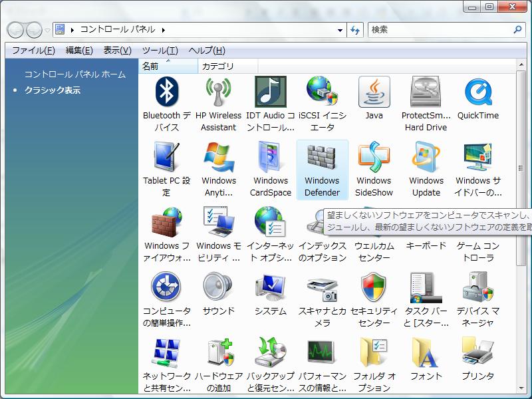
Task: Sort by the カテゴリ column header
Action: click(x=228, y=66)
